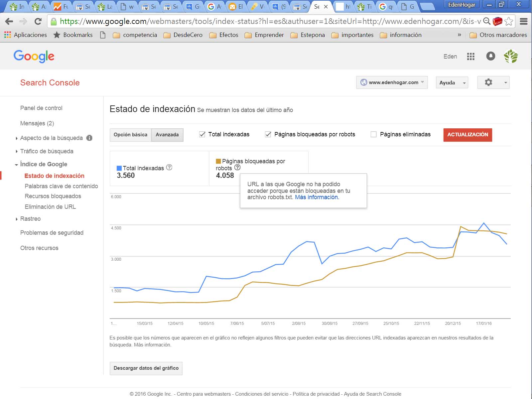
Task: Open the Bookmarks star folder
Action: 73,35
